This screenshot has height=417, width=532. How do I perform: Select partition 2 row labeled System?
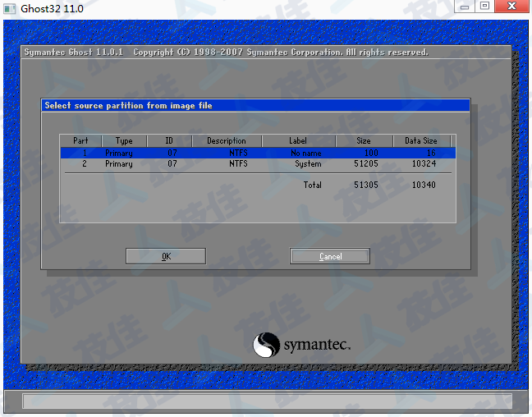point(258,164)
